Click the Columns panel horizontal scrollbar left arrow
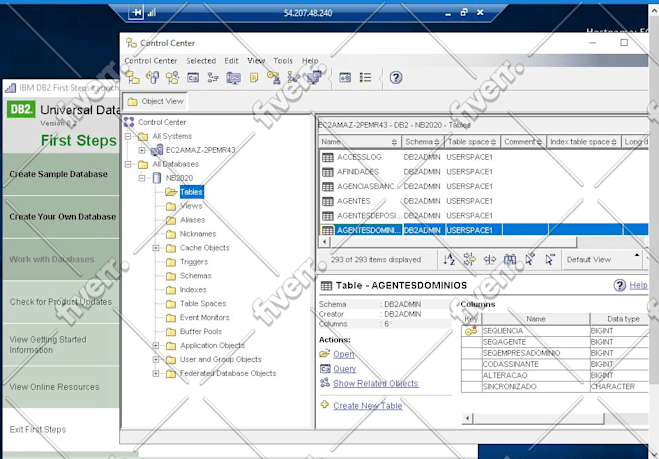 [x=467, y=418]
